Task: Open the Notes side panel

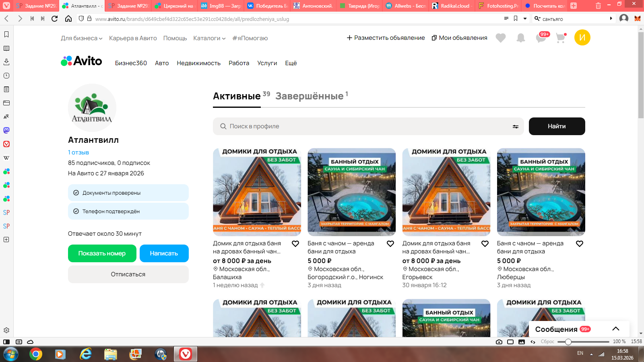Action: pyautogui.click(x=6, y=89)
